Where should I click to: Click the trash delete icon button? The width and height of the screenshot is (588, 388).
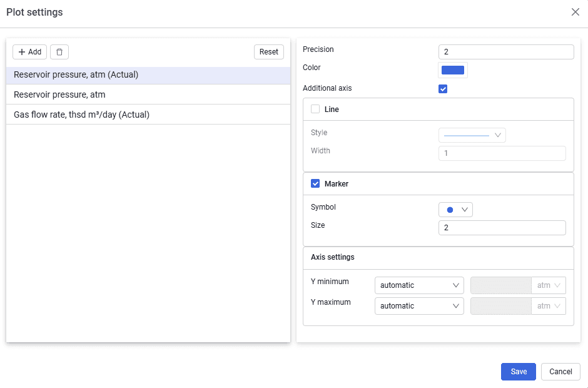[x=59, y=52]
